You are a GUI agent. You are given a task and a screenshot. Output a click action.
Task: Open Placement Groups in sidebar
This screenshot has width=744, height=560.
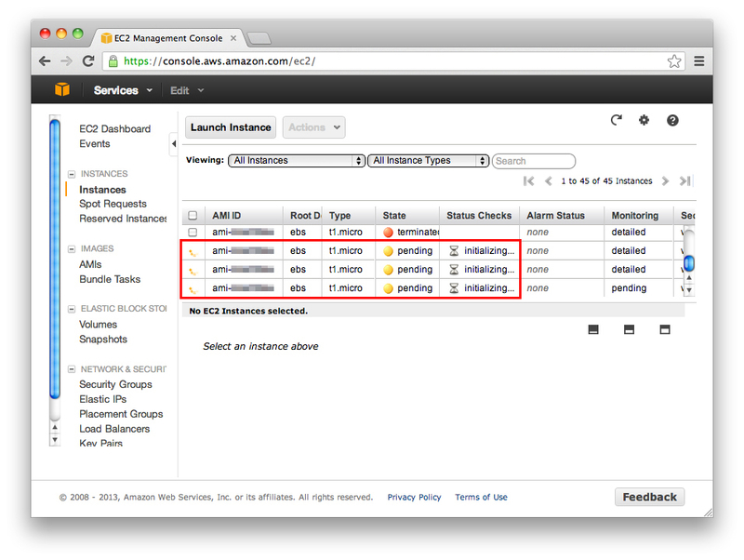121,414
